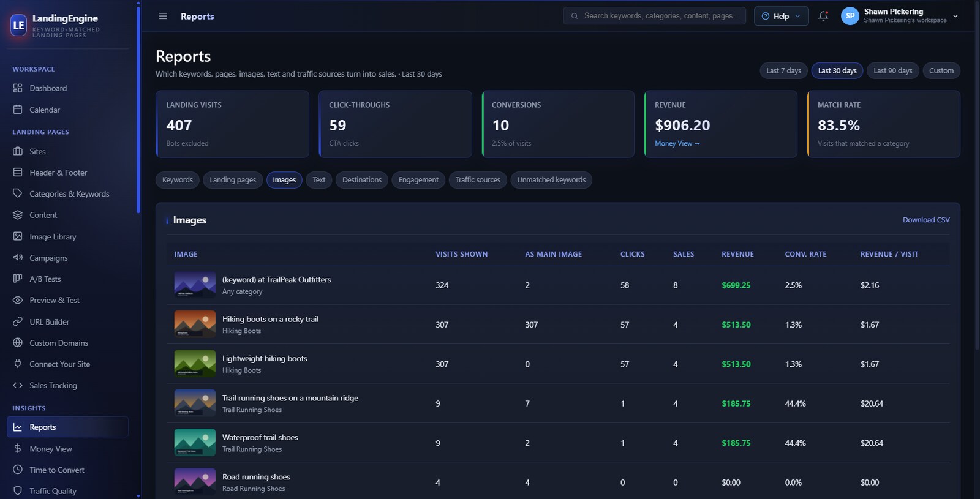This screenshot has height=499, width=980.
Task: Select the Last 7 days range
Action: tap(784, 70)
